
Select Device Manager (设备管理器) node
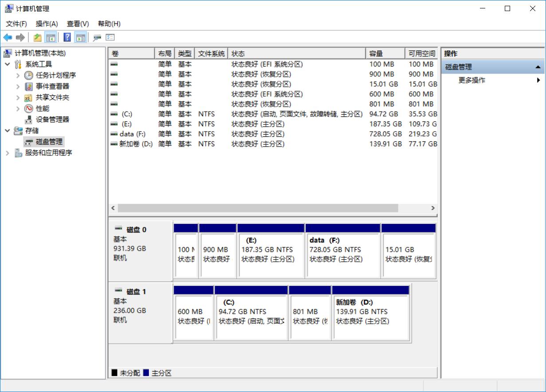pos(52,120)
